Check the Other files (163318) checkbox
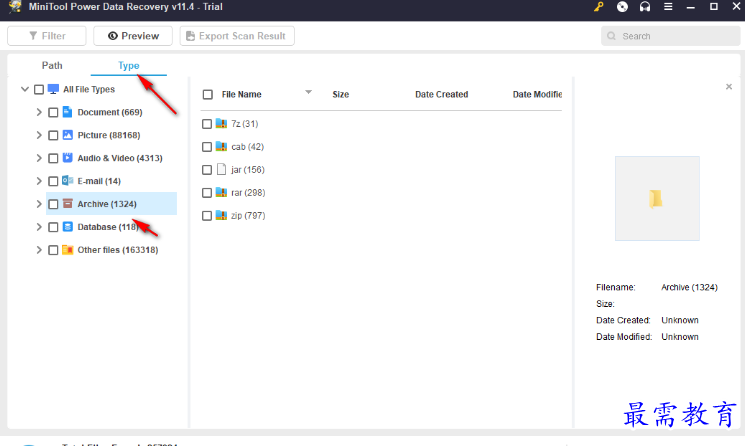Image resolution: width=745 pixels, height=446 pixels. [53, 250]
